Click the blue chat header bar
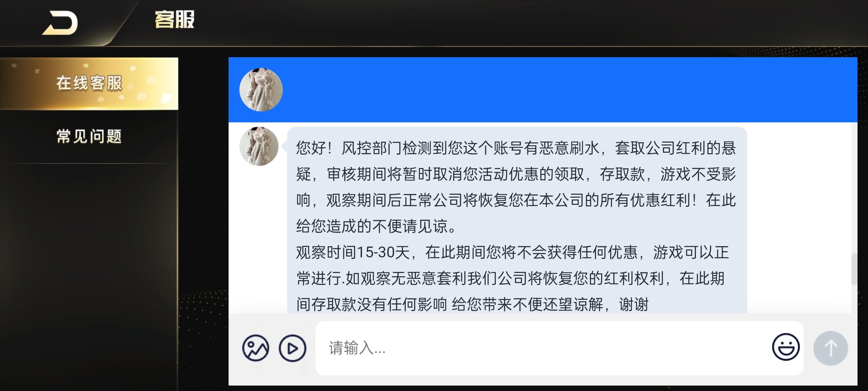 (543, 90)
